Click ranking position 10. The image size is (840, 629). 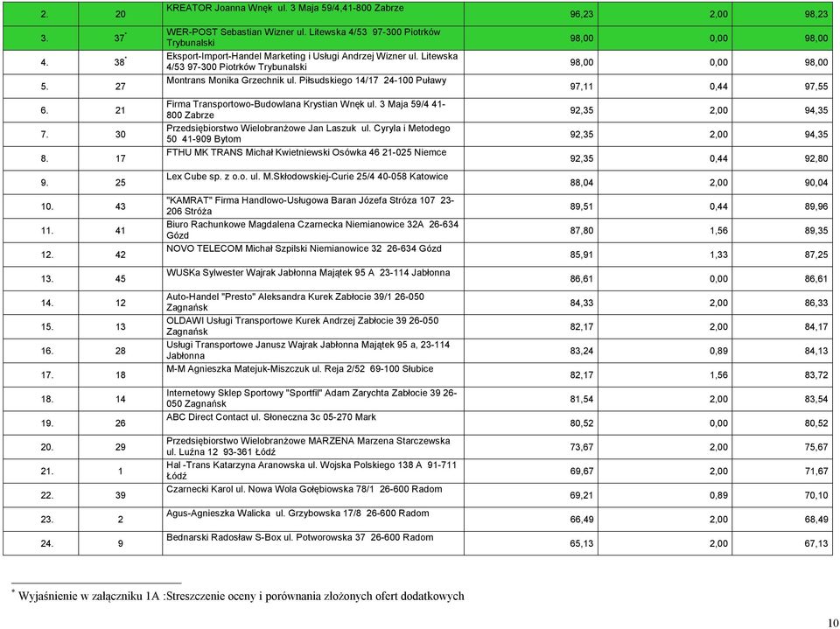click(46, 206)
